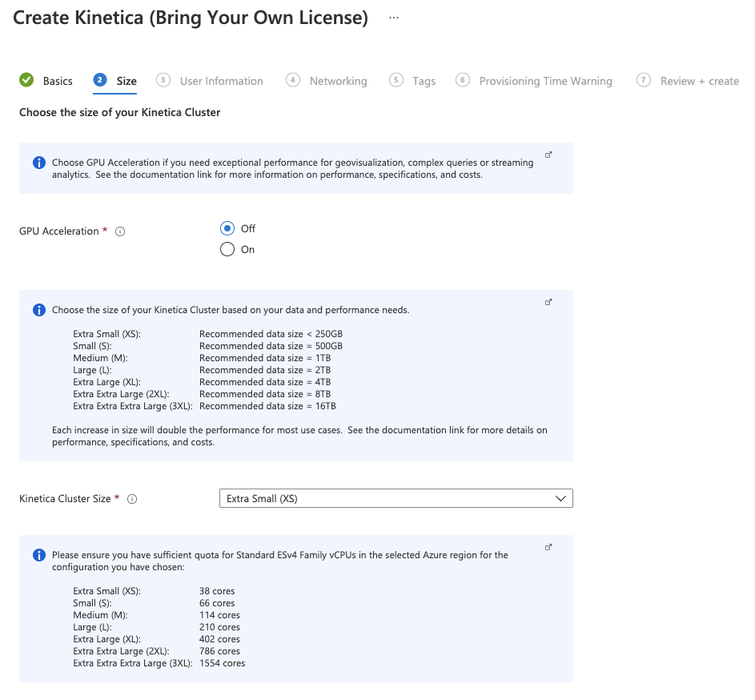
Task: Switch to the Provisioning Time Warning tab
Action: (545, 81)
